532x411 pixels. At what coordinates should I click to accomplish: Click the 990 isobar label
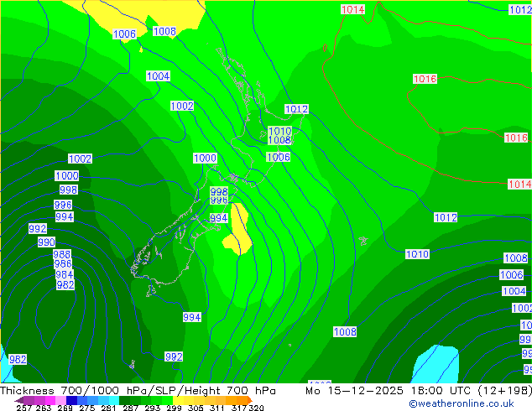point(46,242)
